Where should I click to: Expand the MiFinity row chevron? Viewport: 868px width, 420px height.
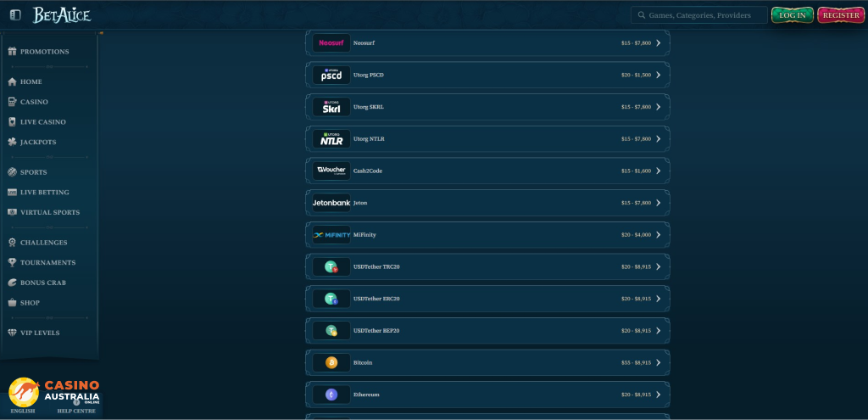[658, 235]
